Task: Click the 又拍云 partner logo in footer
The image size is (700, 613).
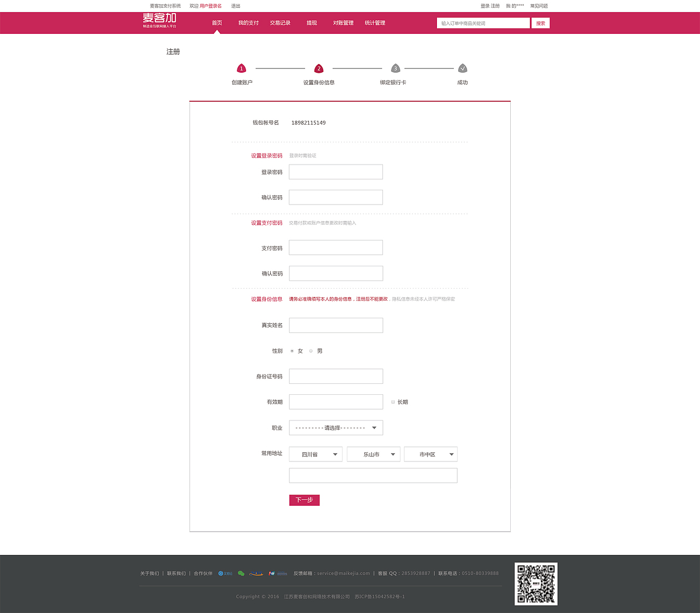Action: [225, 574]
